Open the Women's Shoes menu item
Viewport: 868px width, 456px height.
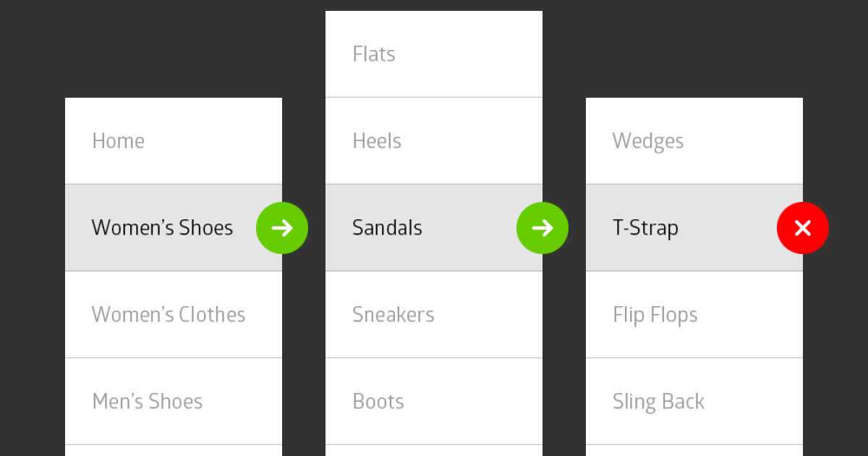(x=162, y=228)
